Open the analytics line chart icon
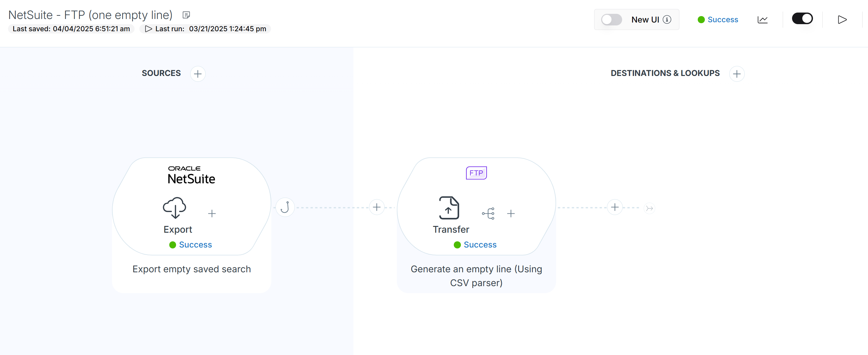Screen dimensions: 868x355 762,20
